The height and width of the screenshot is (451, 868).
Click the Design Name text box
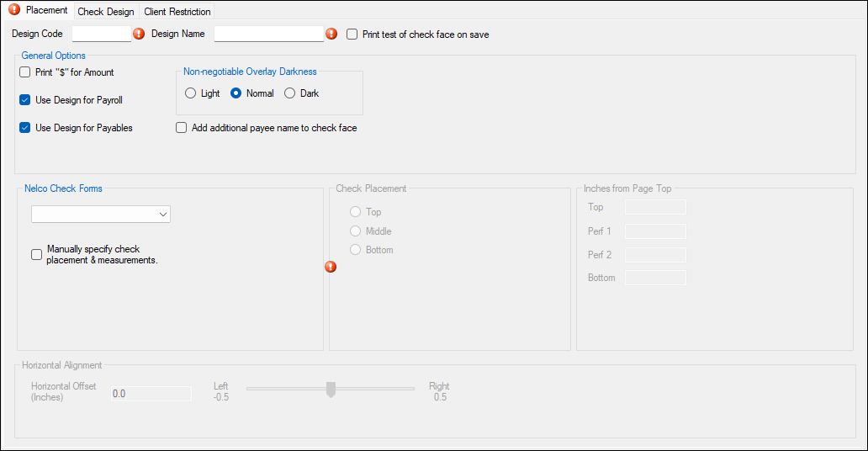pos(269,34)
